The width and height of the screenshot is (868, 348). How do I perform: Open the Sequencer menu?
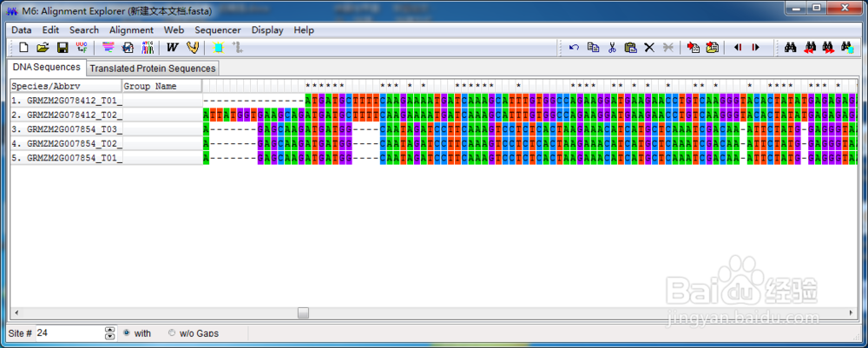pos(218,30)
